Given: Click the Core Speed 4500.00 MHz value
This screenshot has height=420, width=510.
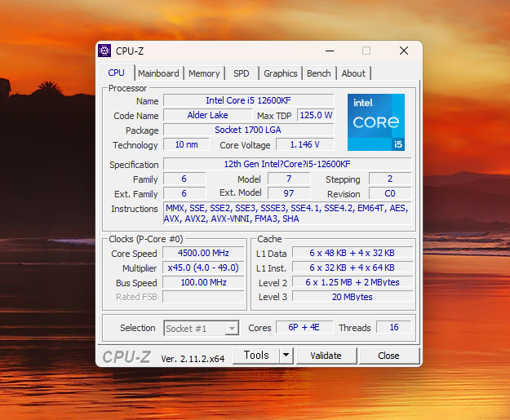Looking at the screenshot, I should pyautogui.click(x=203, y=253).
